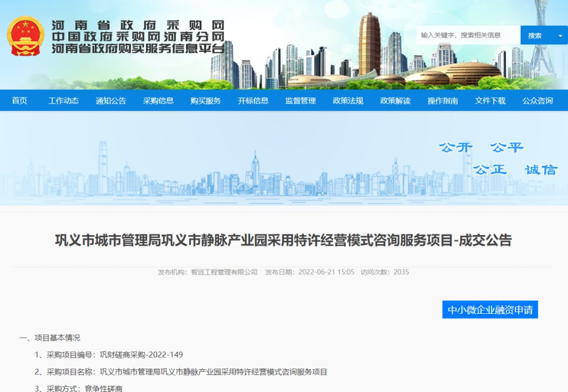The height and width of the screenshot is (392, 568).
Task: Open the 购买服务 menu item
Action: (x=206, y=100)
